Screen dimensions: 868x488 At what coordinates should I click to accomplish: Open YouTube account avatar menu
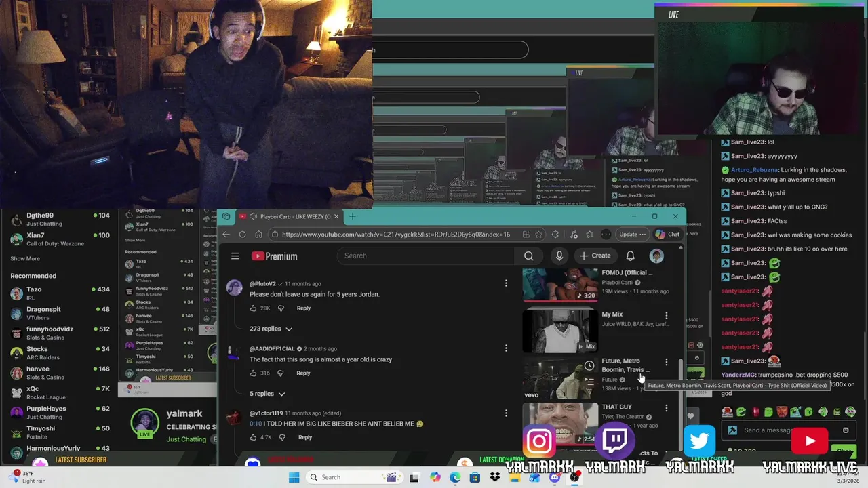tap(656, 256)
